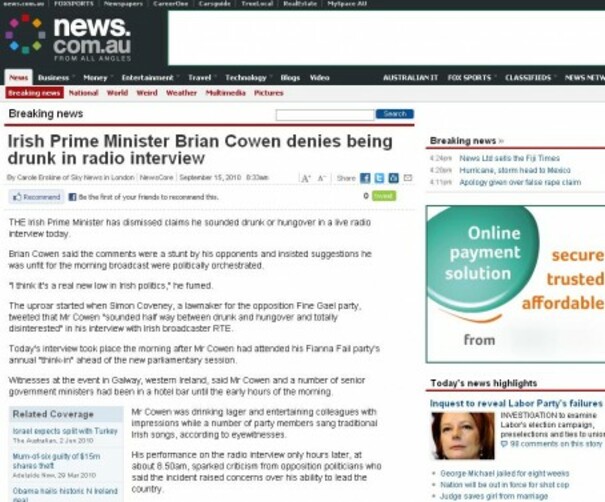605x502 pixels.
Task: Click the 'September 15, 2010' date text
Action: 210,177
